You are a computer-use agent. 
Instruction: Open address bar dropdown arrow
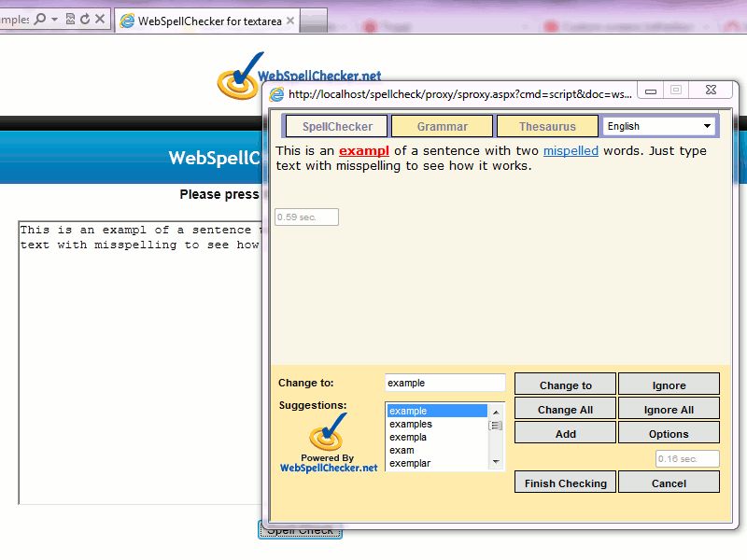pos(54,19)
